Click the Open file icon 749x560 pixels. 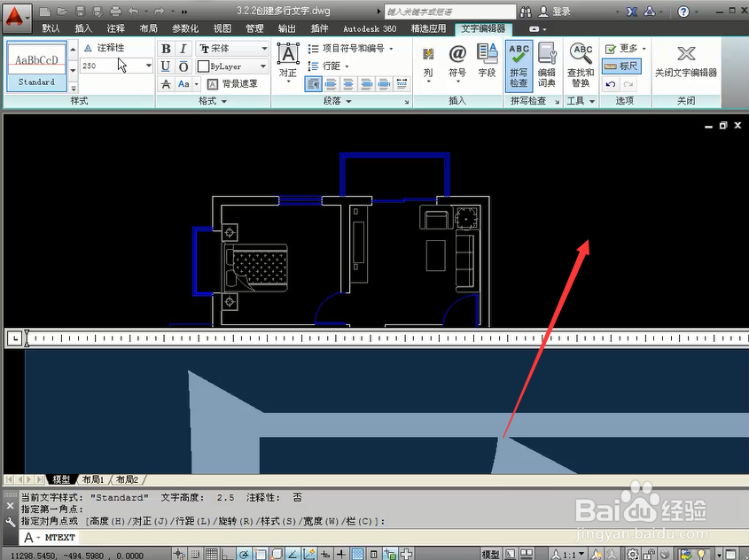pos(62,11)
